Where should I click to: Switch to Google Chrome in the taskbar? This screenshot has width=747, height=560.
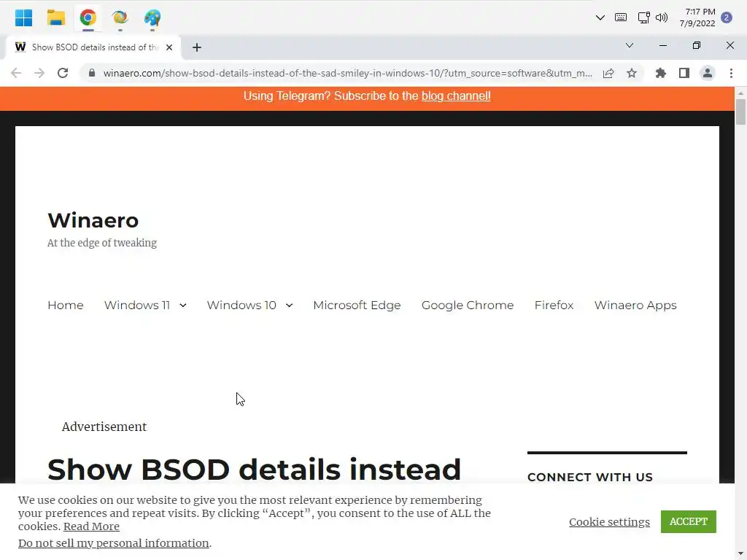[88, 17]
